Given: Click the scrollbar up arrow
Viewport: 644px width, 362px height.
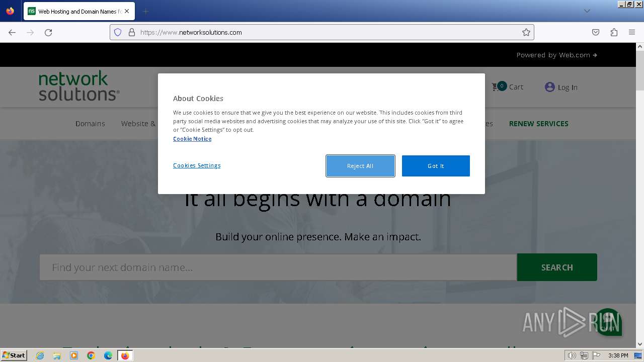Looking at the screenshot, I should [640, 47].
